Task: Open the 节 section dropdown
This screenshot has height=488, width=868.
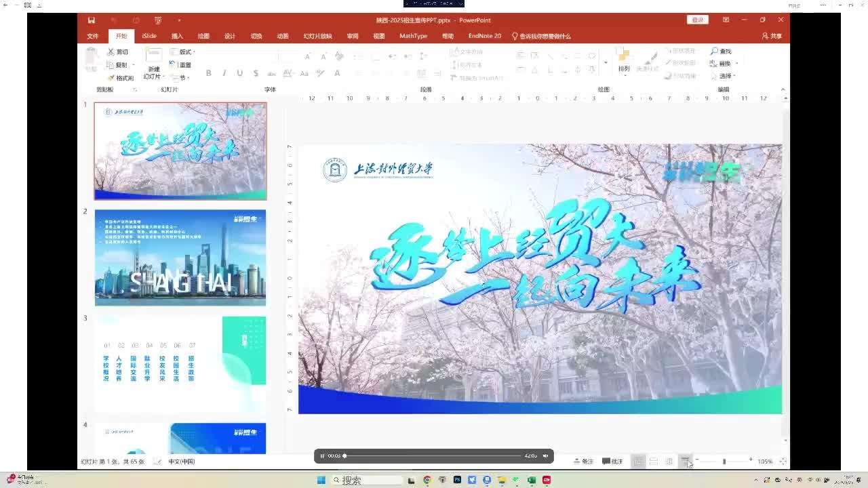Action: pos(180,78)
